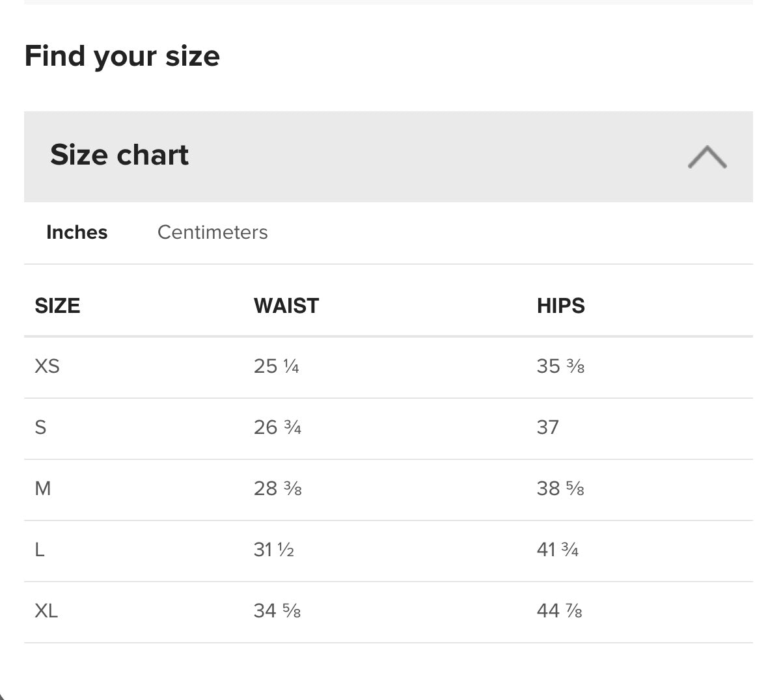Select the XL size row label
768x700 pixels.
(46, 611)
